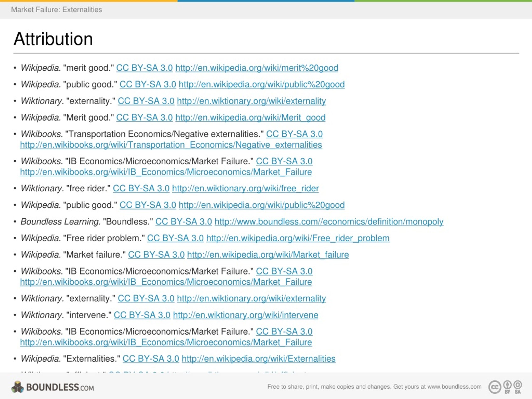Click the quoted title "Market failure."
This screenshot has height=399, width=532.
point(94,255)
